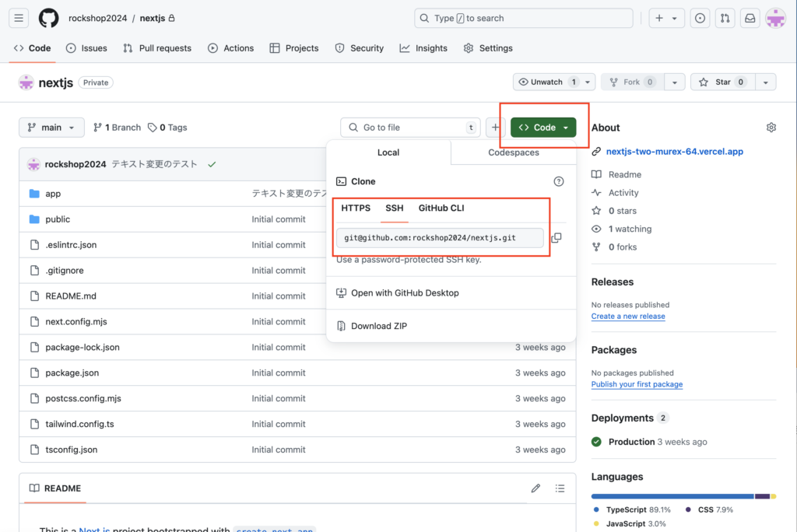Open the Activity link
This screenshot has height=532, width=797.
click(x=623, y=193)
